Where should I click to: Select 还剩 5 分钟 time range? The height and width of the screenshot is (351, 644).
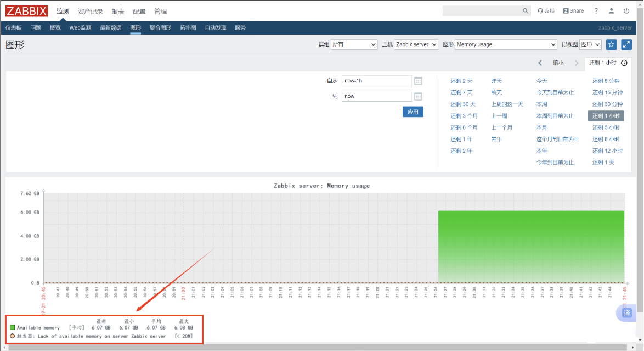[x=606, y=81]
